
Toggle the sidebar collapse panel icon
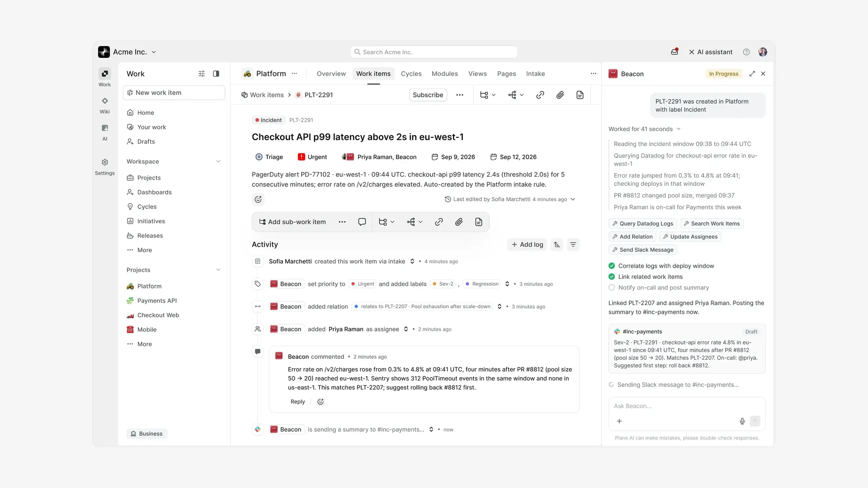pos(216,74)
